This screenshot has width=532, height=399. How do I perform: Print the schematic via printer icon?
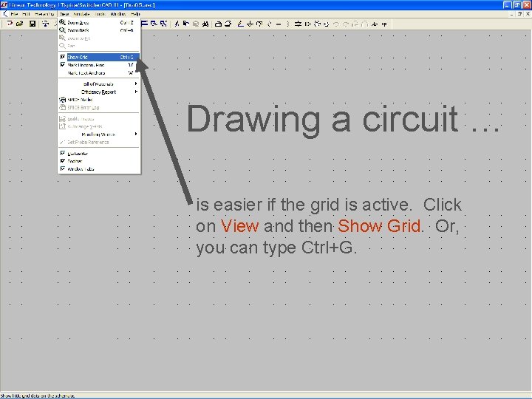click(x=228, y=24)
